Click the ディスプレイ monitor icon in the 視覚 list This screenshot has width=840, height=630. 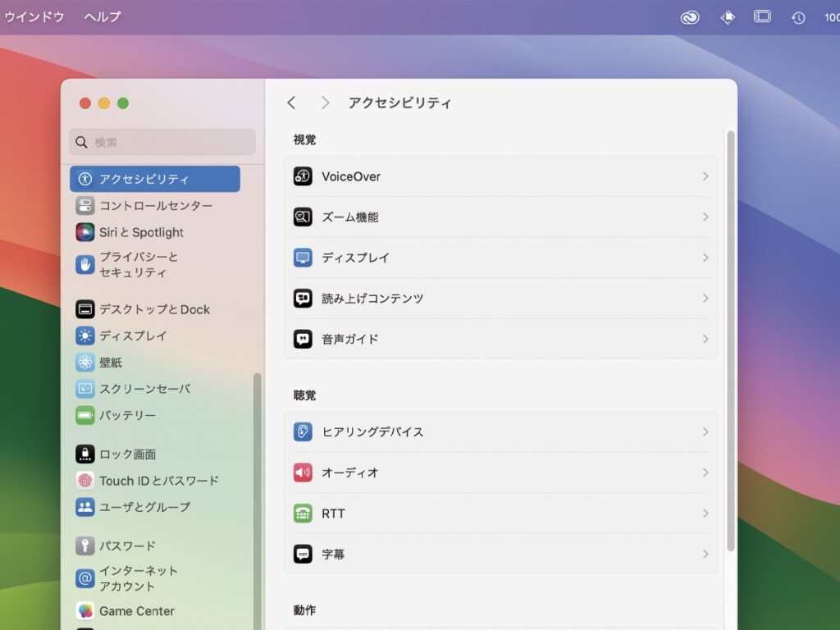[x=303, y=258]
